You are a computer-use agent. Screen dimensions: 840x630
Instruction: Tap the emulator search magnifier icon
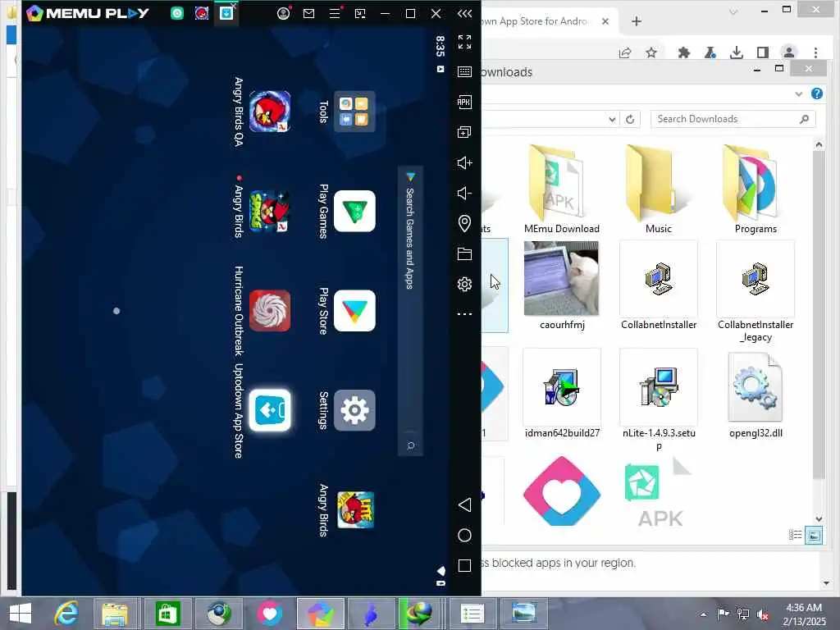411,445
